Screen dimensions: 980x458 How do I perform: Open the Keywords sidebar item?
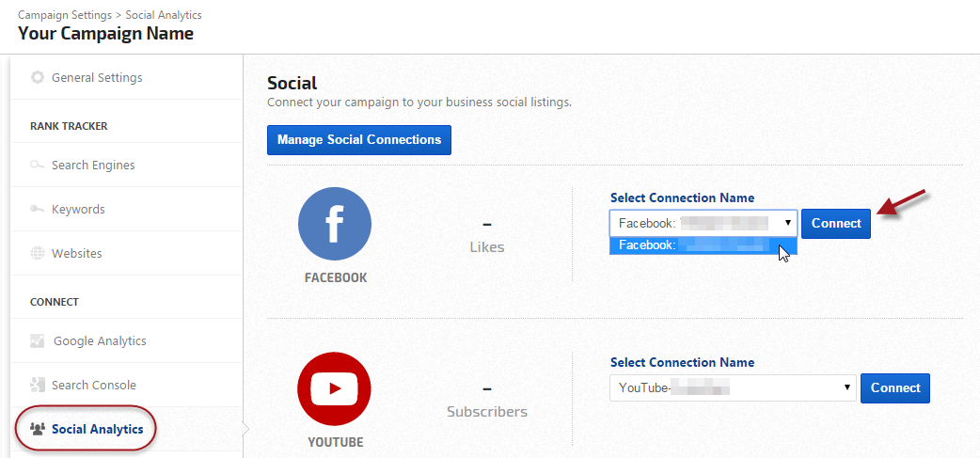click(78, 209)
